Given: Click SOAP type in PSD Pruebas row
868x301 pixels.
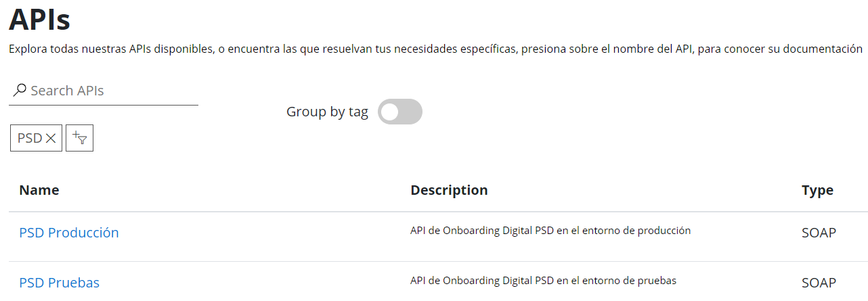Looking at the screenshot, I should 819,283.
